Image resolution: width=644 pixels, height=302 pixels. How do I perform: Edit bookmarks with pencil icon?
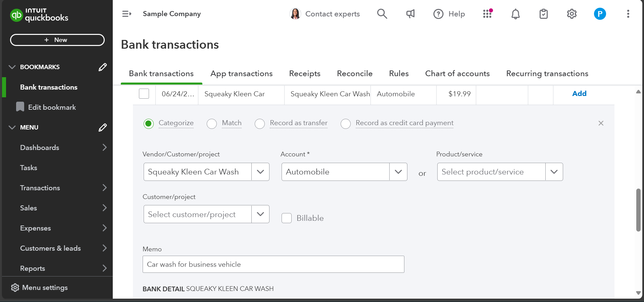pyautogui.click(x=103, y=67)
